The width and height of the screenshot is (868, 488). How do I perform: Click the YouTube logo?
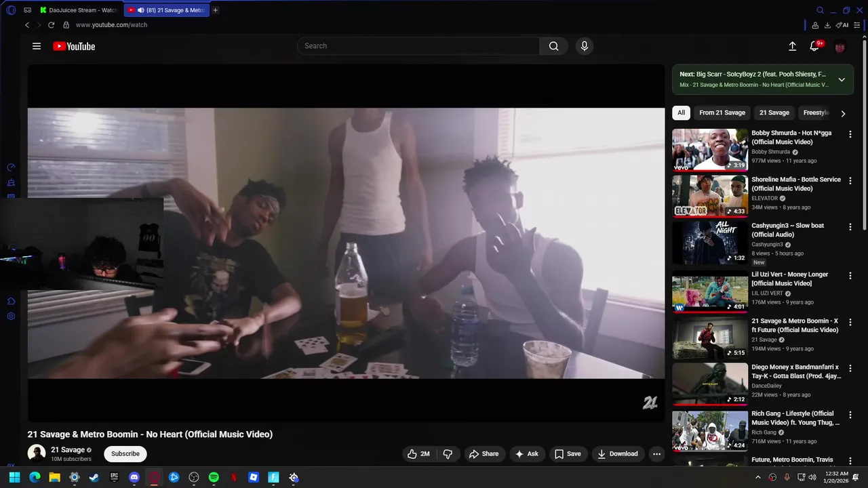[x=74, y=46]
